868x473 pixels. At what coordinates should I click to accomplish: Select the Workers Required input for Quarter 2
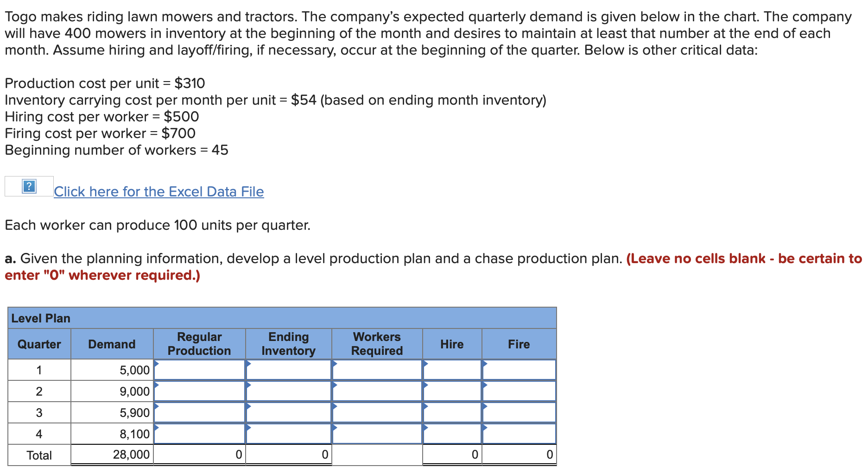(x=378, y=391)
